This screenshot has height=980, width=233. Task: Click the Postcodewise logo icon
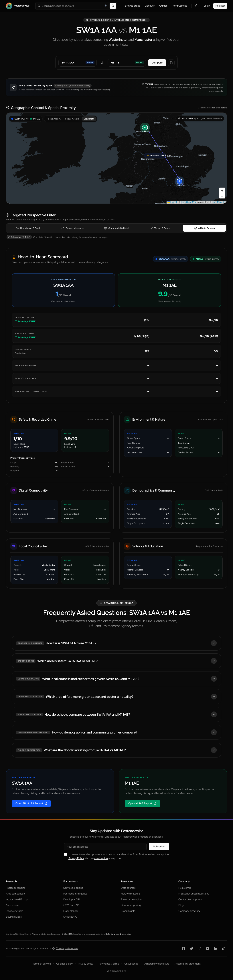pos(9,6)
